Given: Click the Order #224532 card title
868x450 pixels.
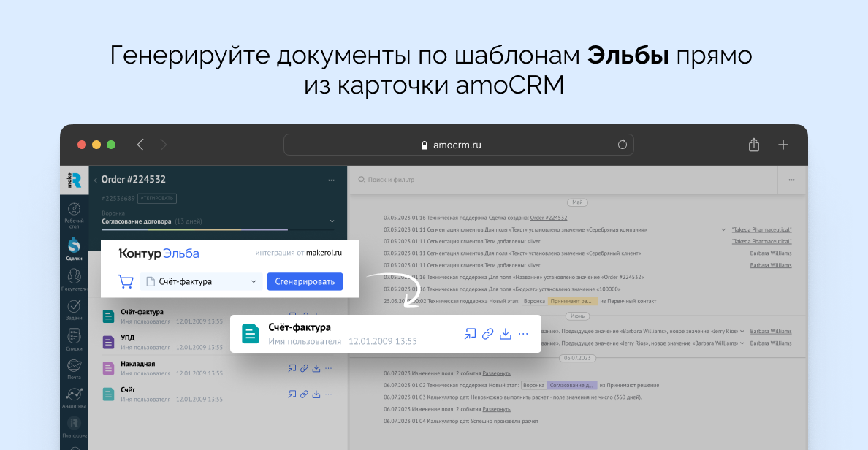Looking at the screenshot, I should [134, 179].
